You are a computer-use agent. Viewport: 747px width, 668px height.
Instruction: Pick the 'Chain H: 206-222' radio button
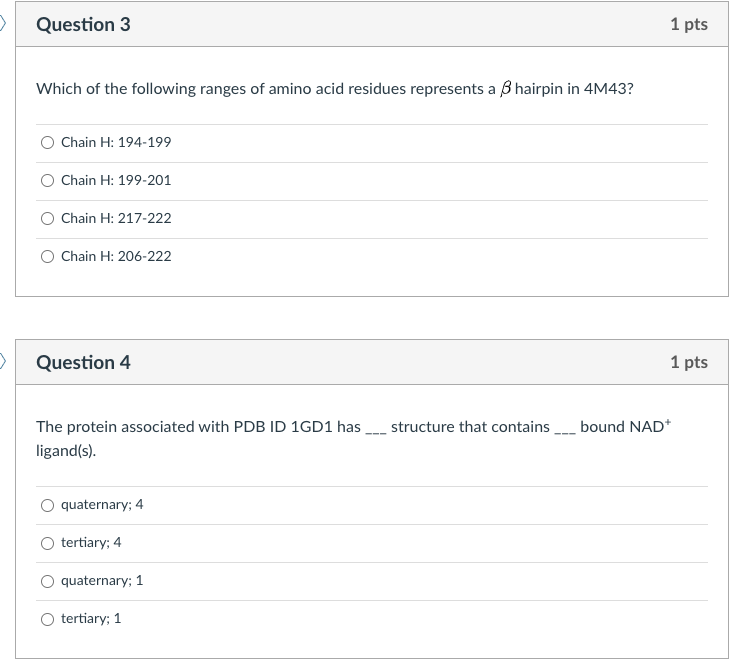click(47, 257)
